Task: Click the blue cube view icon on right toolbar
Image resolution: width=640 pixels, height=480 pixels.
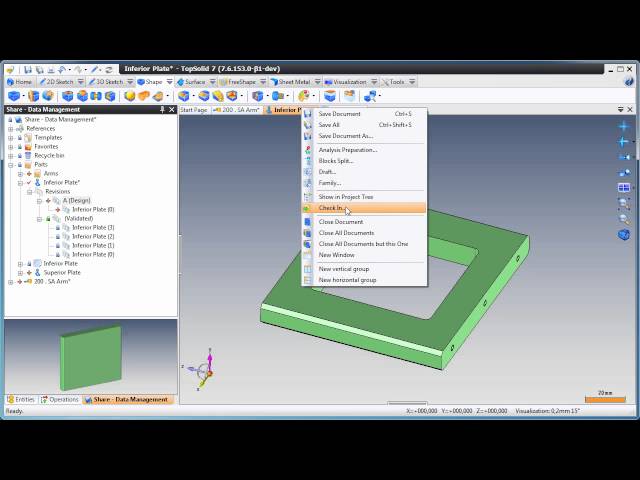Action: [x=624, y=235]
